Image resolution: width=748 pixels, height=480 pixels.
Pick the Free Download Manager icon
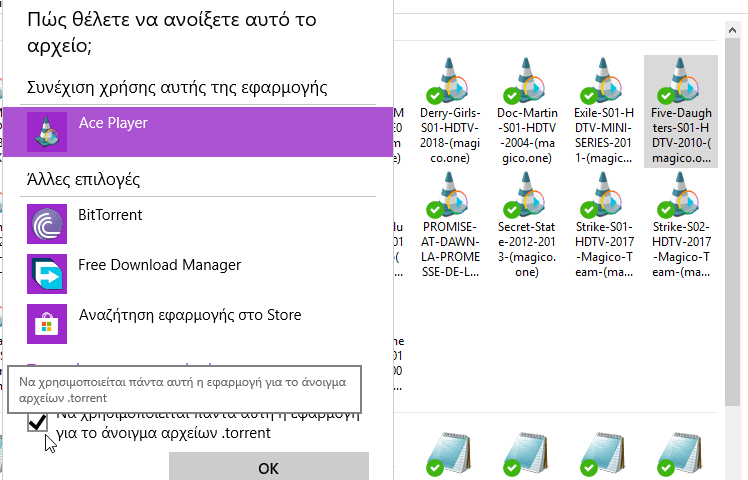(x=47, y=274)
